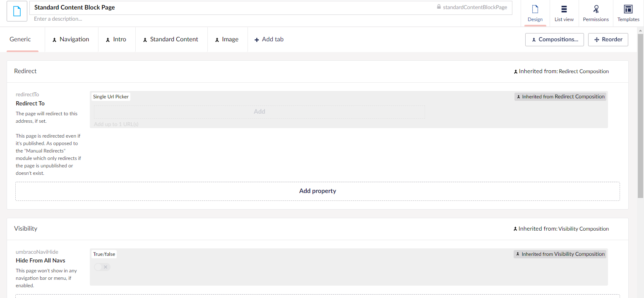Click the merge icon next to Visibility Composition group header
644x298 pixels.
click(x=515, y=229)
